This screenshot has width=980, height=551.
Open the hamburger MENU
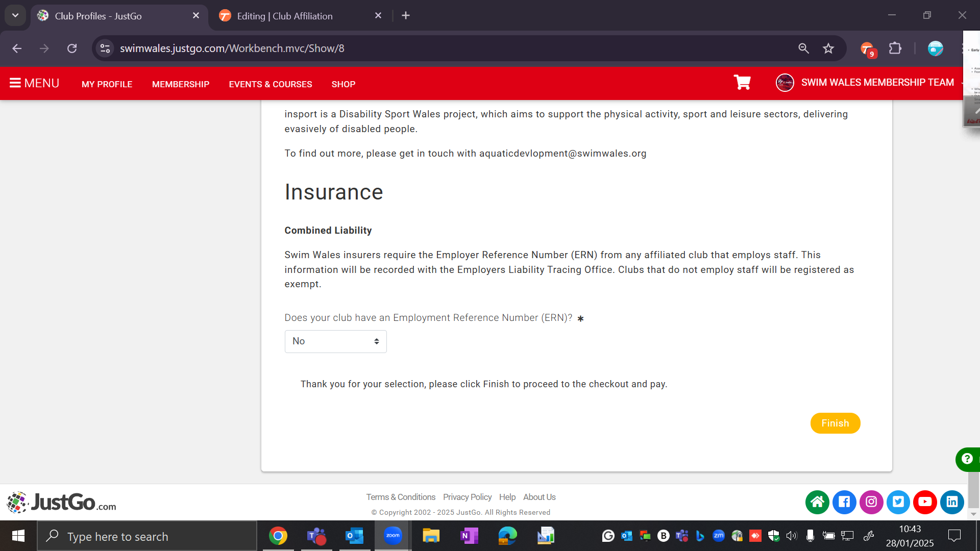(x=34, y=83)
